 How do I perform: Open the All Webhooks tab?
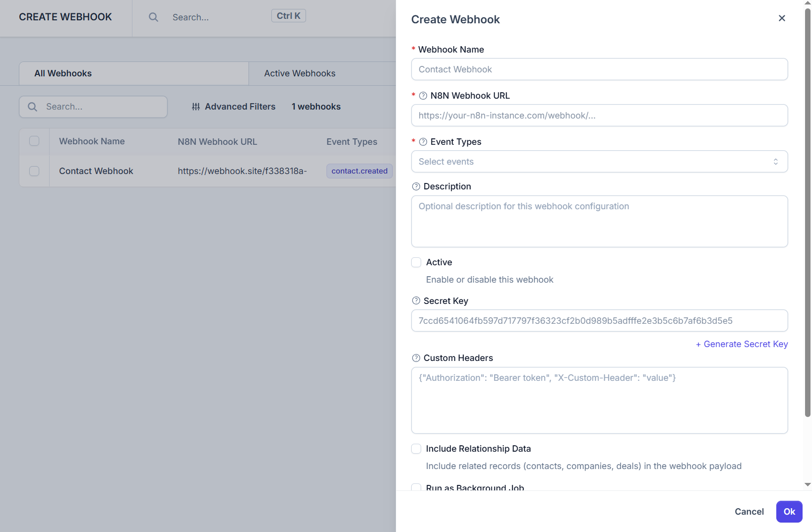click(63, 73)
